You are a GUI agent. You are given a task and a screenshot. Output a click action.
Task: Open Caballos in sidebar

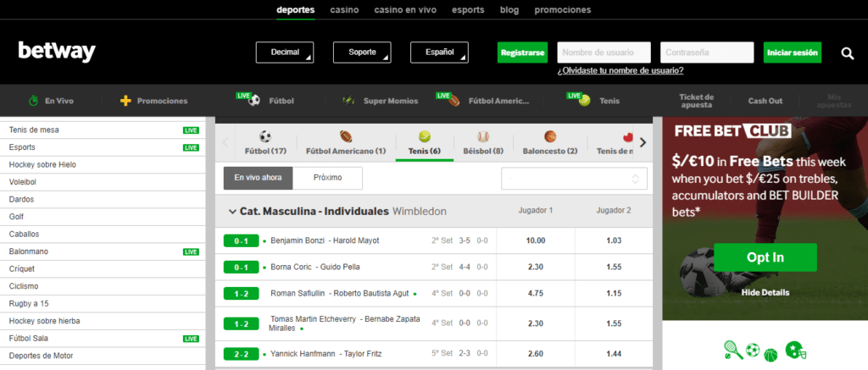point(103,235)
